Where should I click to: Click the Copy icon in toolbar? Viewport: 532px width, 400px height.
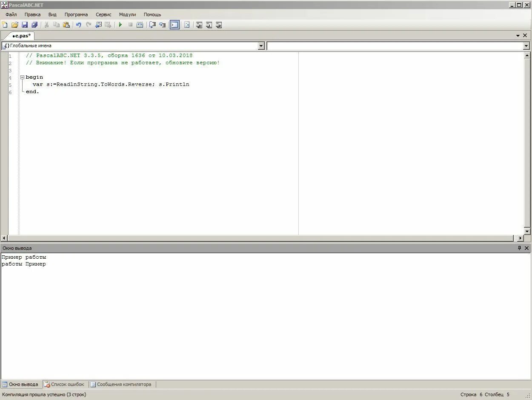pyautogui.click(x=56, y=25)
